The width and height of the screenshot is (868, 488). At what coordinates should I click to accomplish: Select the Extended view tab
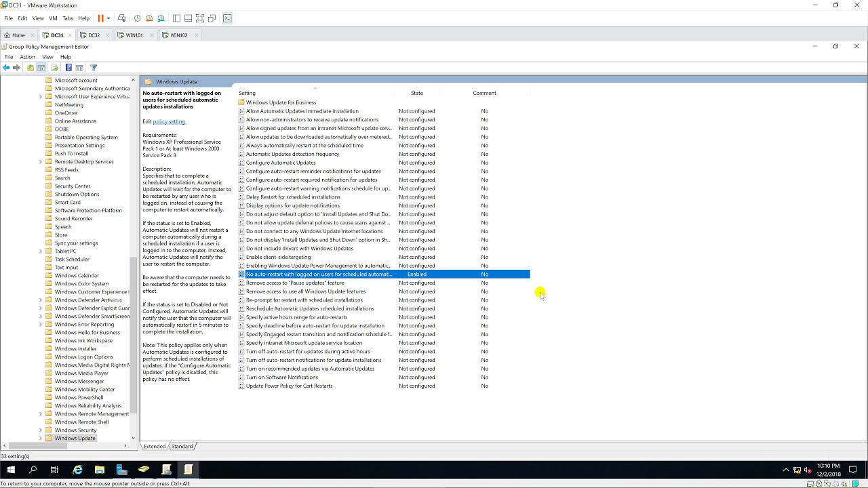155,446
